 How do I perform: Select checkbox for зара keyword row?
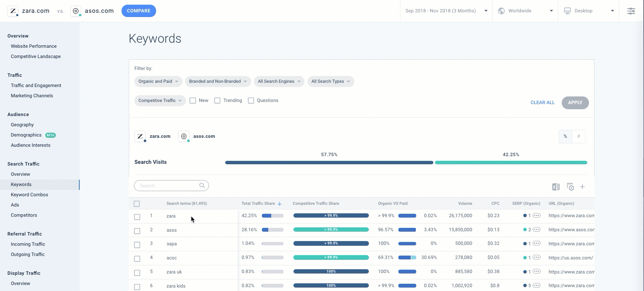pyautogui.click(x=137, y=245)
